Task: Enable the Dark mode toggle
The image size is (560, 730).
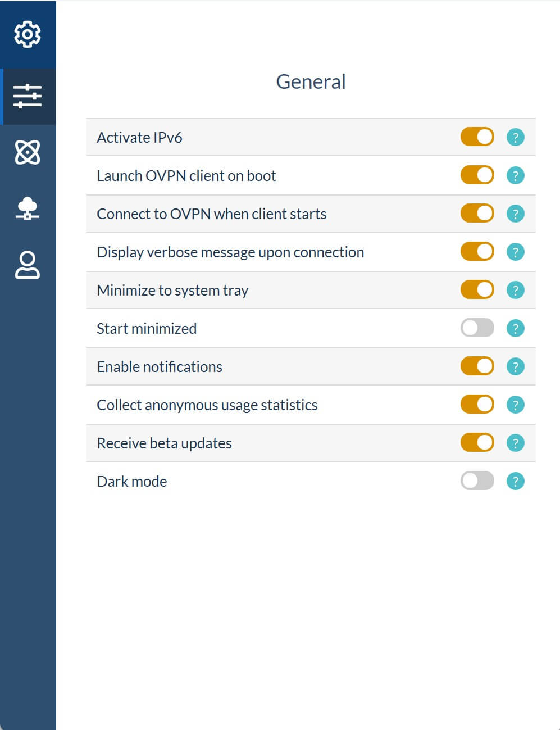Action: coord(477,480)
